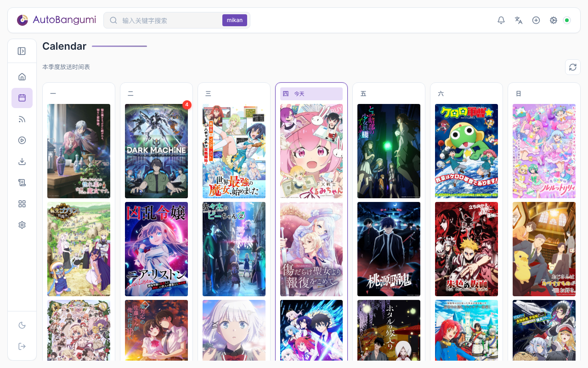Open the RSS feed sidebar icon
588x368 pixels.
pos(22,119)
